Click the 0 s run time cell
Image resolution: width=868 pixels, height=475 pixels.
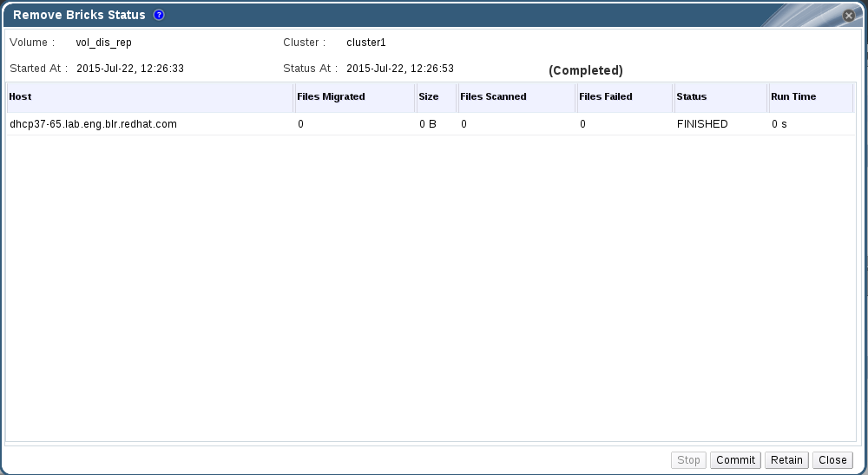(x=779, y=124)
